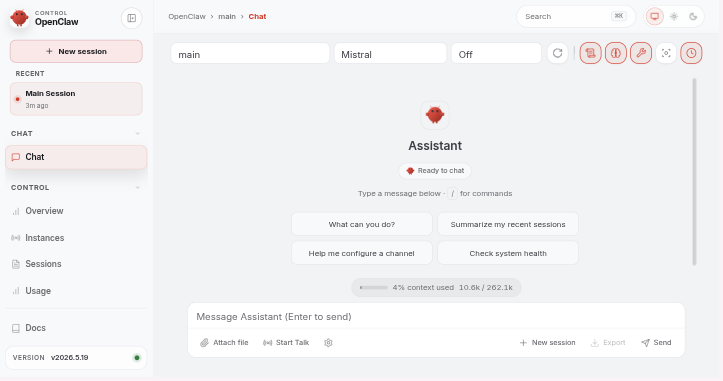Screen dimensions: 723x381
Task: Collapse the CHAT section chevron
Action: coord(137,133)
